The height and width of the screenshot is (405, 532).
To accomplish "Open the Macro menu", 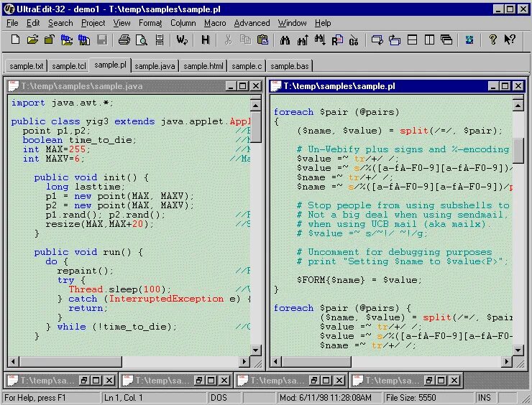I will (x=215, y=23).
